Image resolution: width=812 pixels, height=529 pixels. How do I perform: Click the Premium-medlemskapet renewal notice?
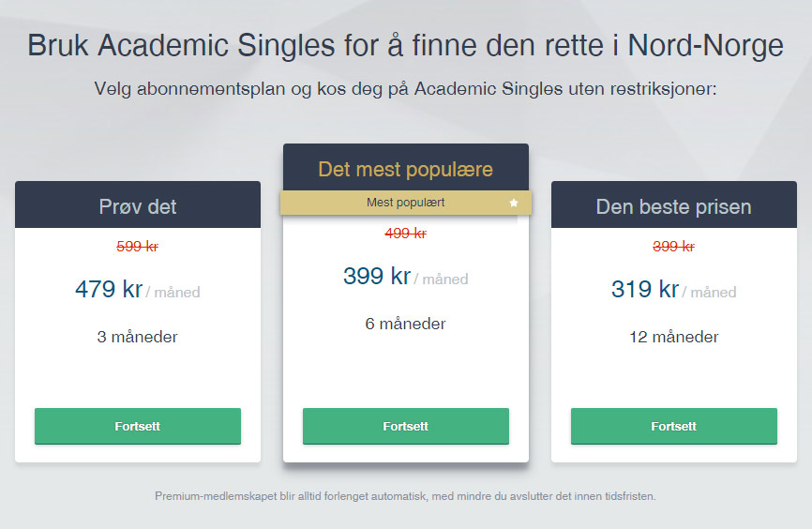point(405,496)
